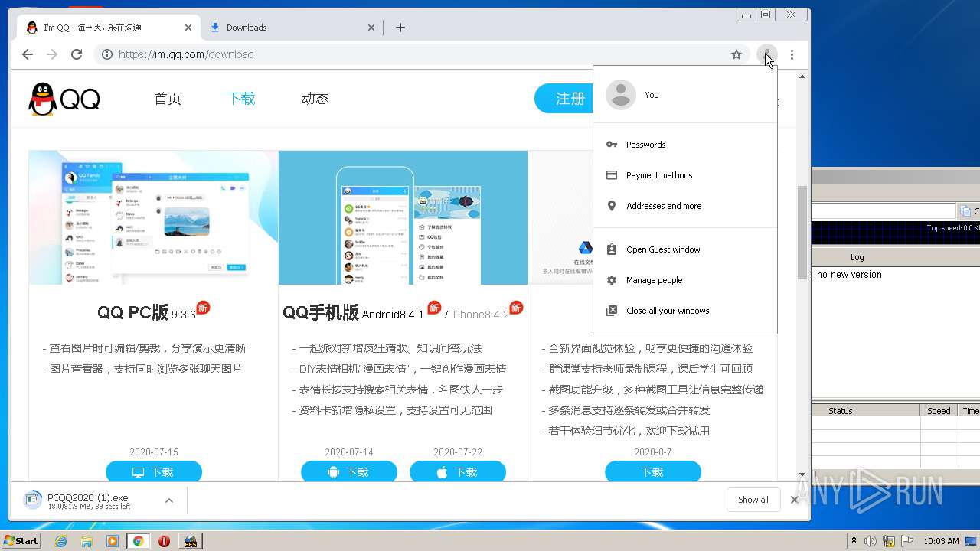Open a new tab with plus button

(x=400, y=28)
